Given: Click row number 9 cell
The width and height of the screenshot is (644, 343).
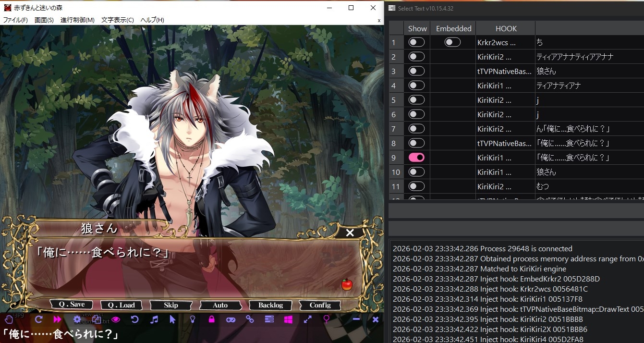Looking at the screenshot, I should (x=396, y=158).
